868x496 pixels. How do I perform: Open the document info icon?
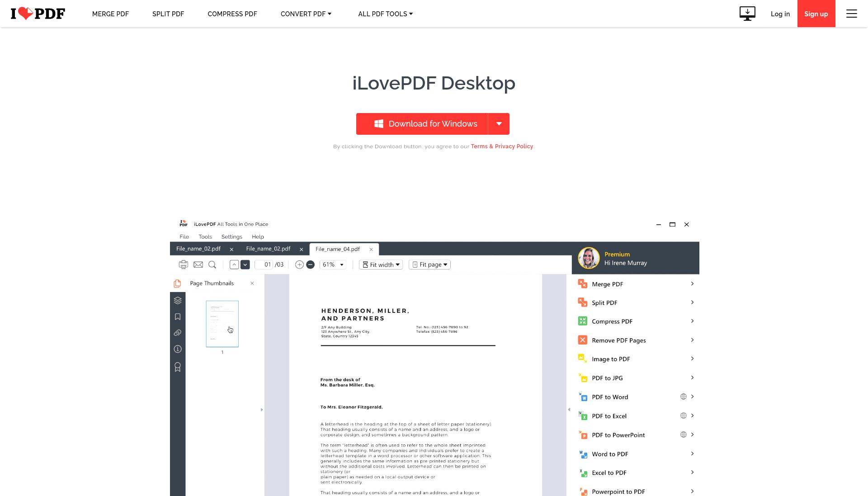(x=178, y=349)
